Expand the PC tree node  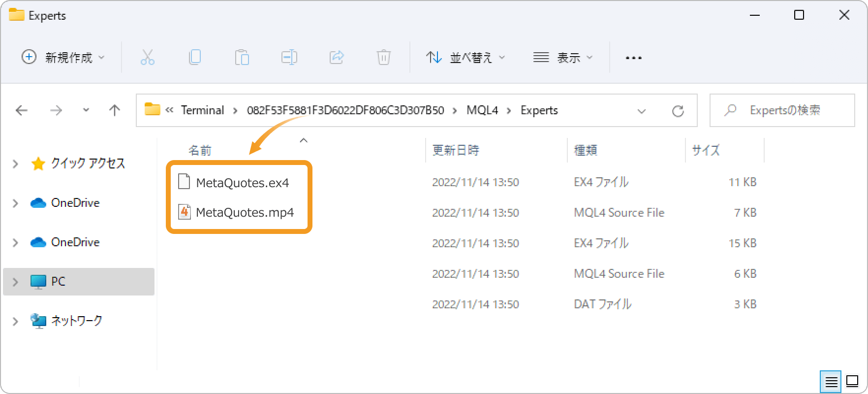click(x=15, y=282)
